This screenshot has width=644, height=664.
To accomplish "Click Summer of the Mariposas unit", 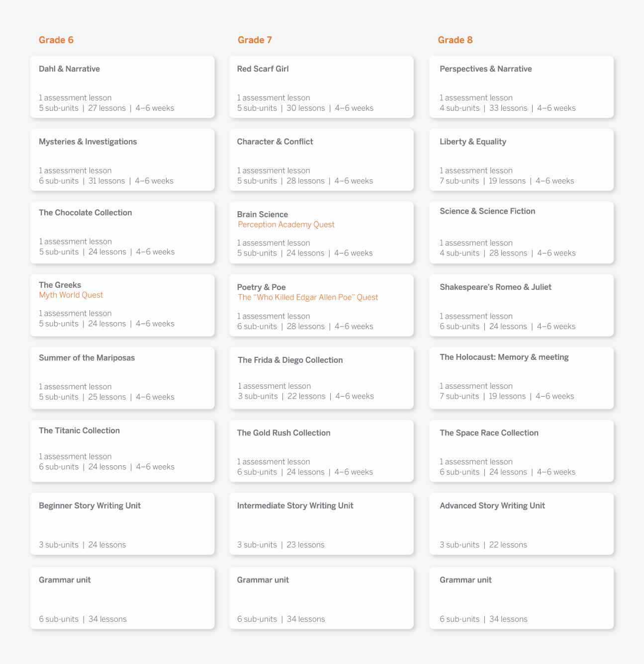I will coord(122,378).
